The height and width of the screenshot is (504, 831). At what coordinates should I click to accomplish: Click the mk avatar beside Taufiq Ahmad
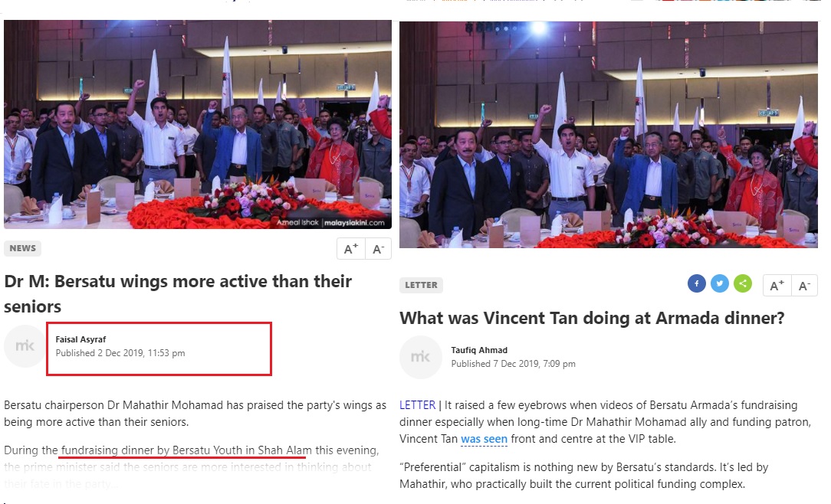(x=420, y=357)
